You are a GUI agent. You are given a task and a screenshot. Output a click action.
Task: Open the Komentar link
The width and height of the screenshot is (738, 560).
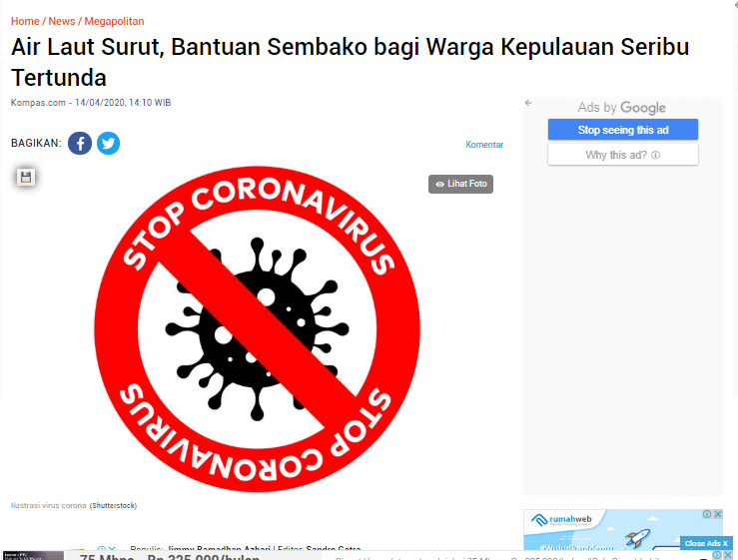484,145
